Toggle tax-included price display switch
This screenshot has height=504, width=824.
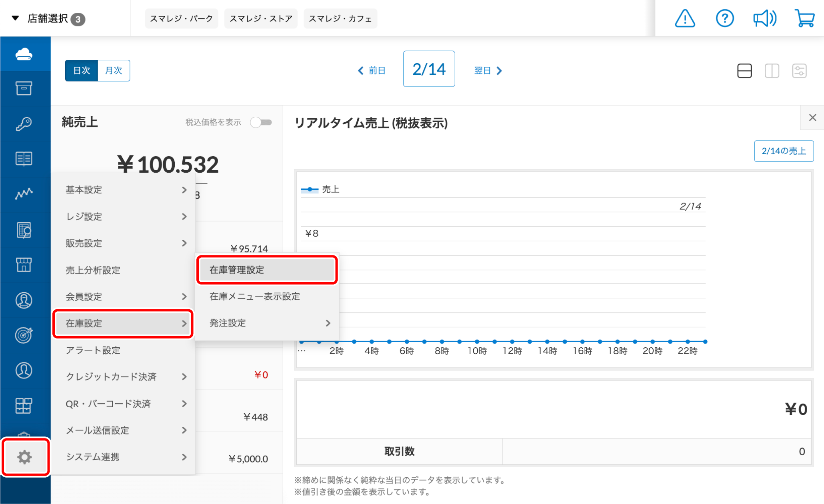261,122
